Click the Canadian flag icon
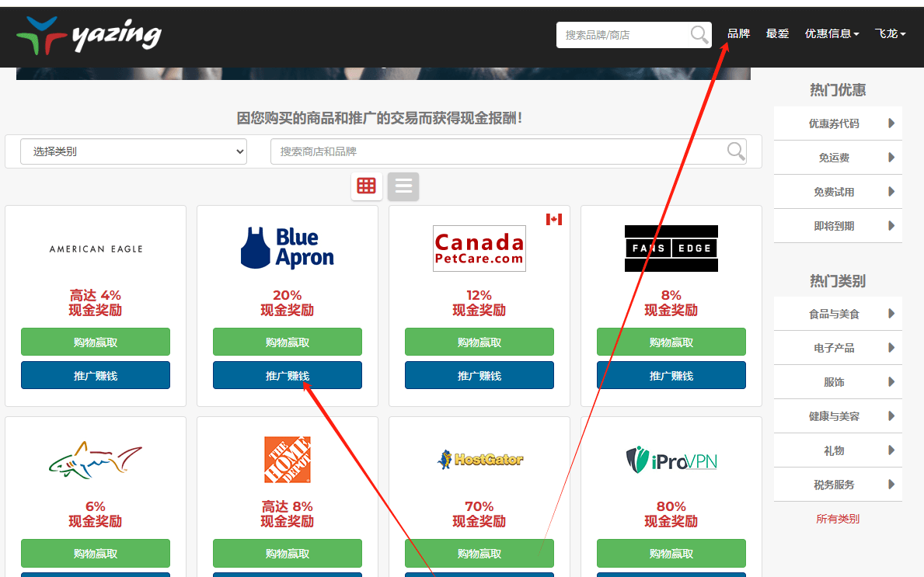The image size is (924, 577). [x=554, y=219]
